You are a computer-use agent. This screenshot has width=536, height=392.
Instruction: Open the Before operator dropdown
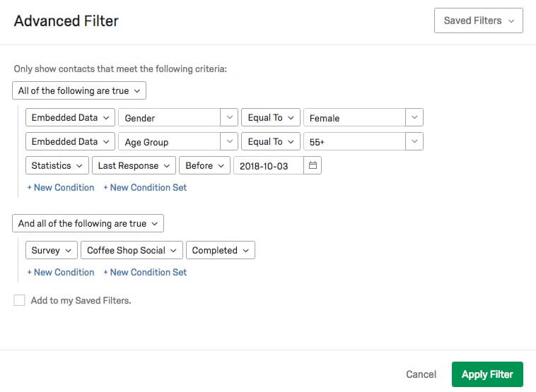(x=205, y=165)
